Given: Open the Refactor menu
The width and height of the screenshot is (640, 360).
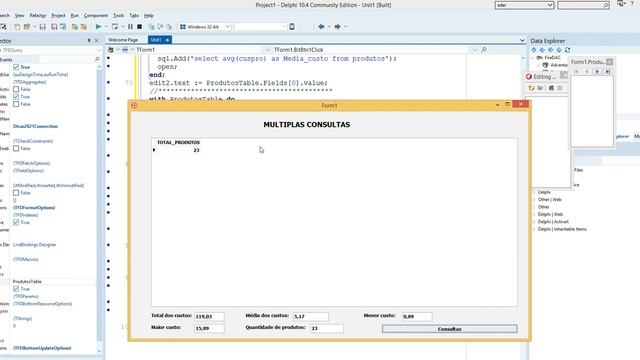Looking at the screenshot, I should click(x=38, y=16).
